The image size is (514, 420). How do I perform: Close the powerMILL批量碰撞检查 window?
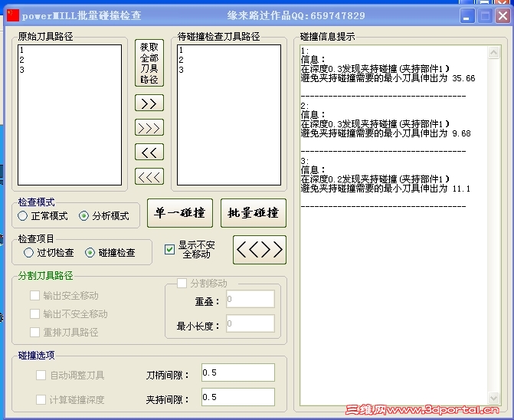click(x=503, y=15)
